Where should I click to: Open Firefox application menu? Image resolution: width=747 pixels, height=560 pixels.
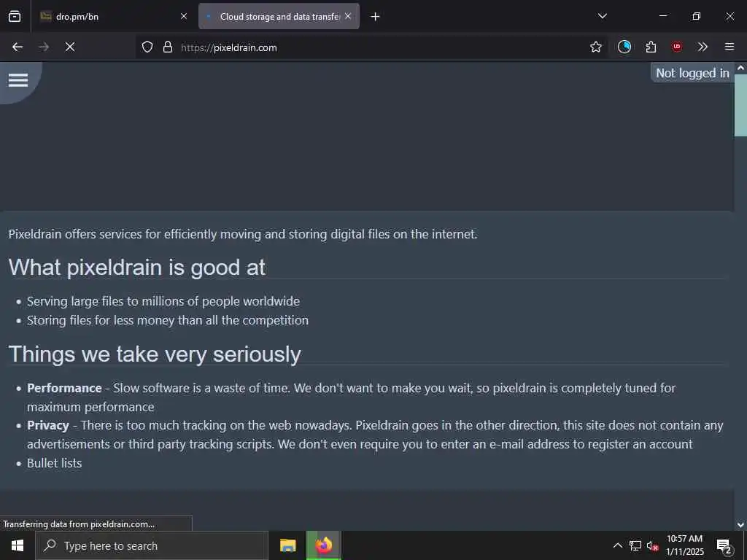[x=729, y=47]
